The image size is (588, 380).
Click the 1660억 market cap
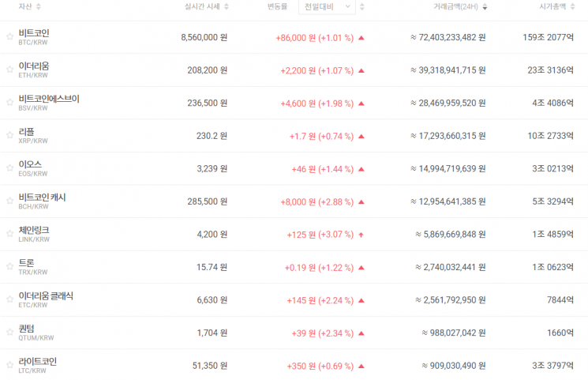(x=560, y=333)
